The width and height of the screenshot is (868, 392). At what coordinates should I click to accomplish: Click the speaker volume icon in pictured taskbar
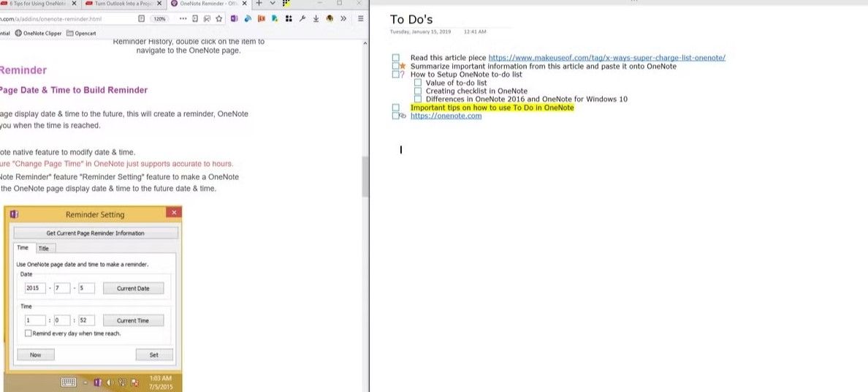tap(110, 382)
